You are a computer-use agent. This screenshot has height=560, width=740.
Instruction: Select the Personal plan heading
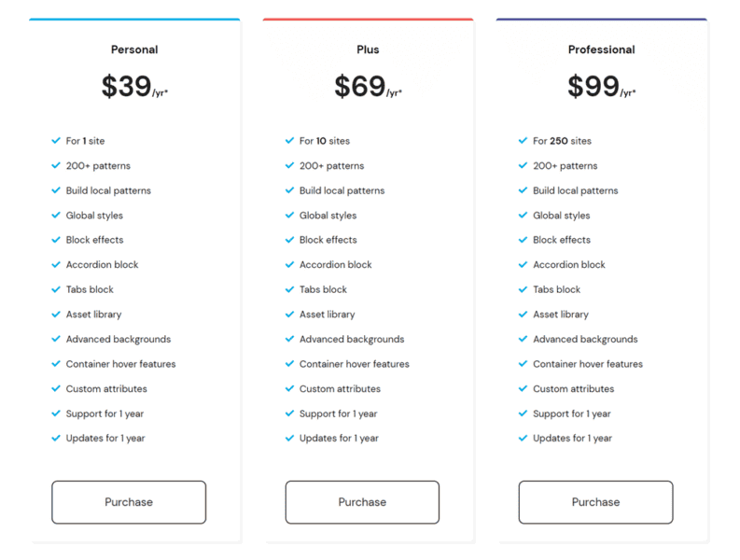134,49
